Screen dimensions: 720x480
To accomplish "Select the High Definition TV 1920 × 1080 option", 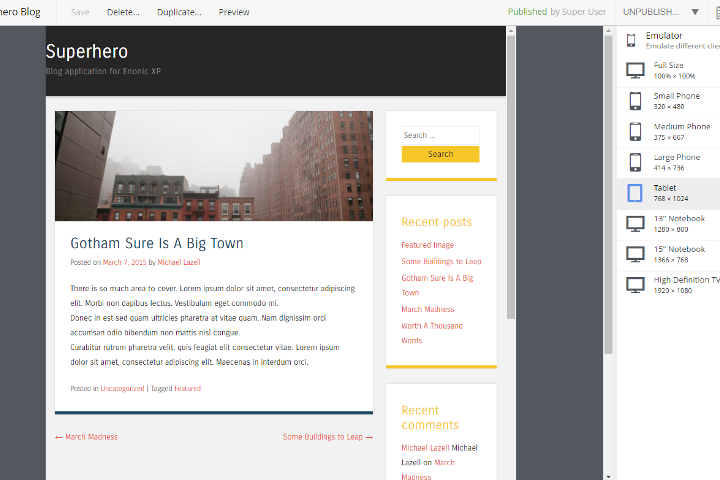I will [x=669, y=286].
